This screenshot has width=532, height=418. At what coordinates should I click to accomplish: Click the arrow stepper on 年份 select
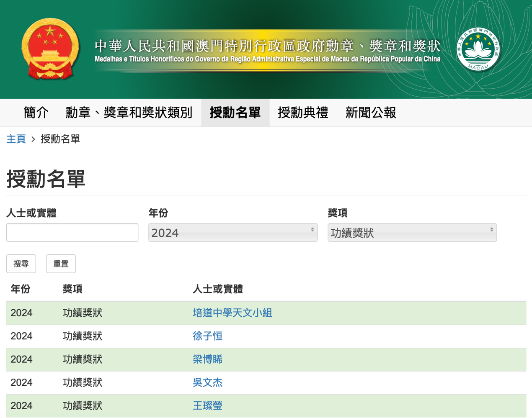click(312, 230)
